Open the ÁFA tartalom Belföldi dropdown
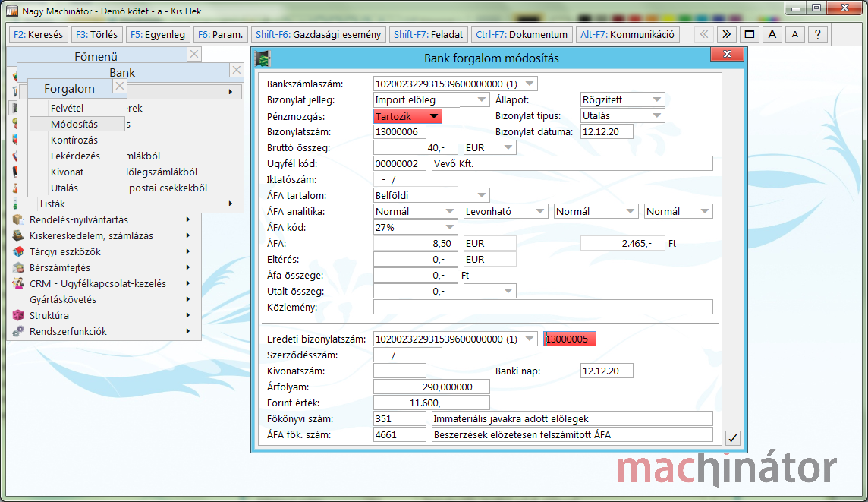This screenshot has width=868, height=502. point(482,196)
